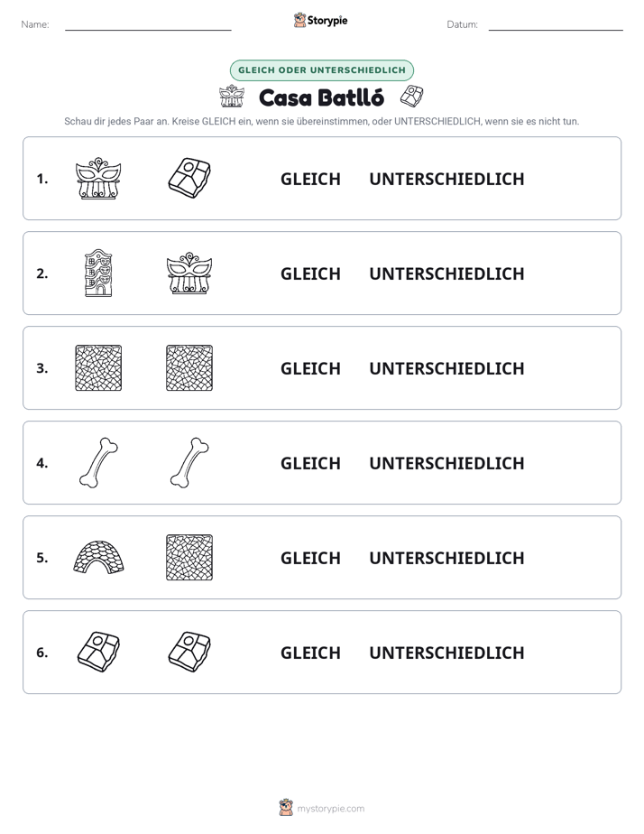Click the scaled arch icon in row 5
644x834 pixels.
coord(98,557)
